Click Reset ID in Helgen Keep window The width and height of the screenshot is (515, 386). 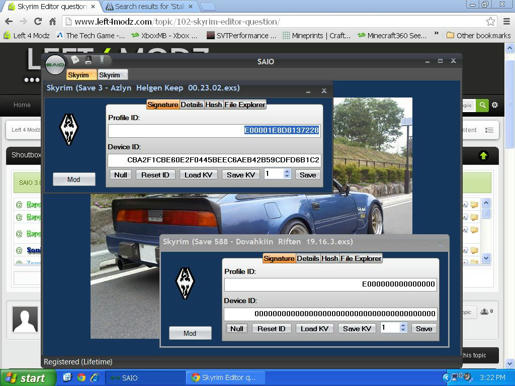155,175
